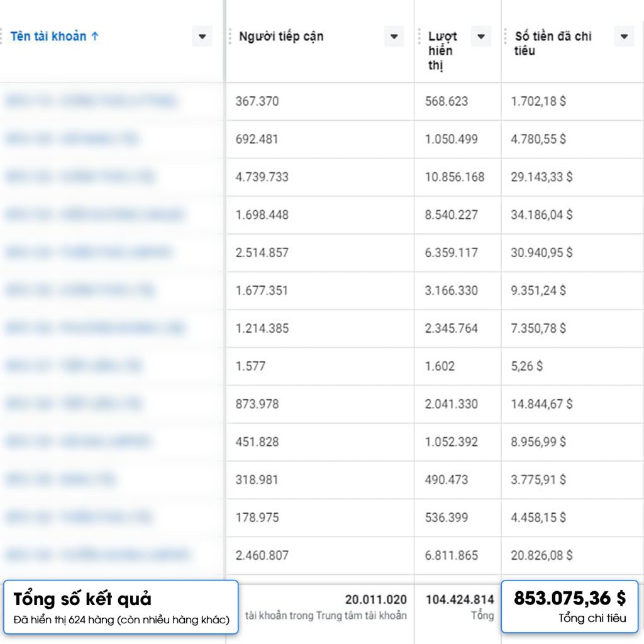Open the blurred account link with reach 2.460.807
Viewport: 644px width, 644px height.
(x=97, y=555)
